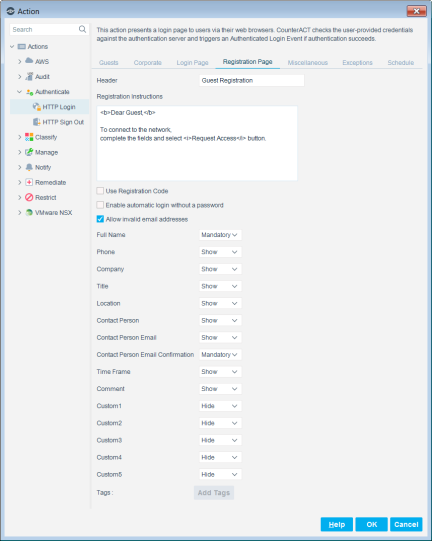Enable automatic login without a password

tap(100, 205)
